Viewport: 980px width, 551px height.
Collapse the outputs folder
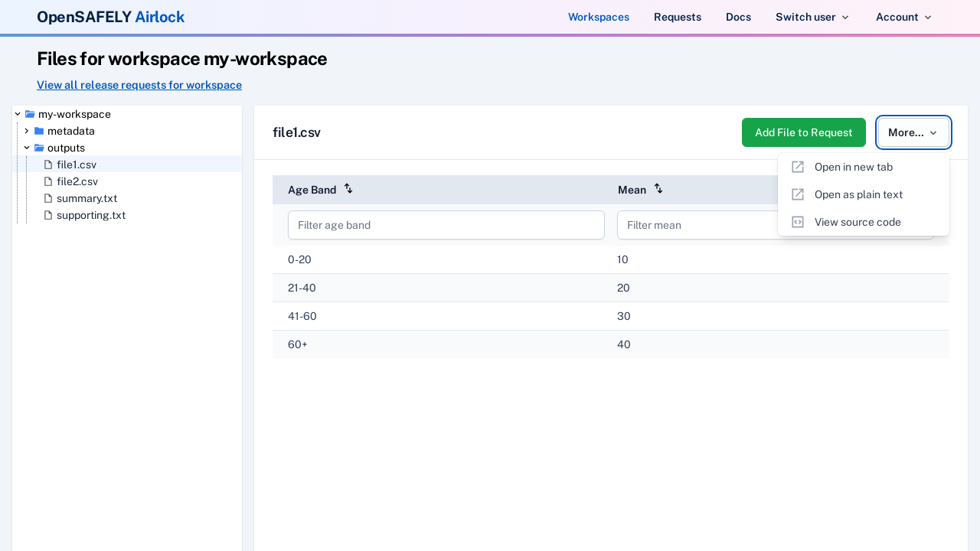point(26,148)
